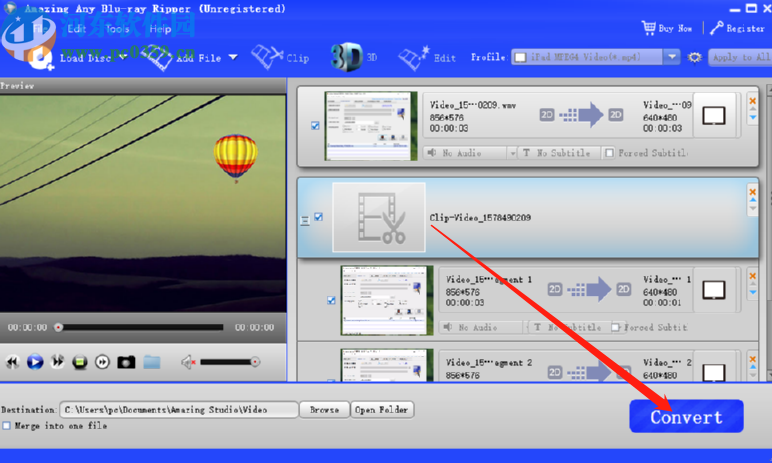Image resolution: width=772 pixels, height=463 pixels.
Task: Click segment 1 source 2D badge
Action: coord(555,289)
